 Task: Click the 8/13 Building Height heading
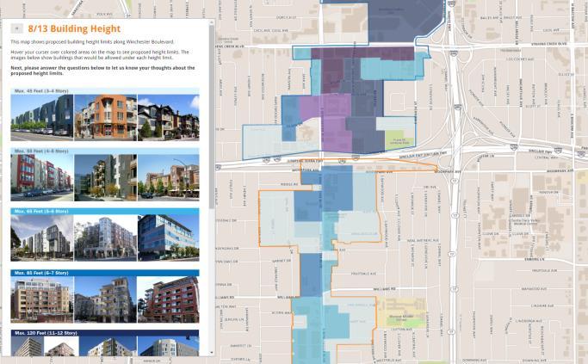[74, 28]
